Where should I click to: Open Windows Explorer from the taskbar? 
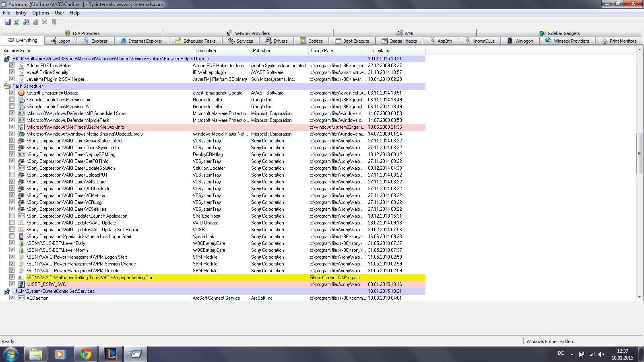(35, 354)
